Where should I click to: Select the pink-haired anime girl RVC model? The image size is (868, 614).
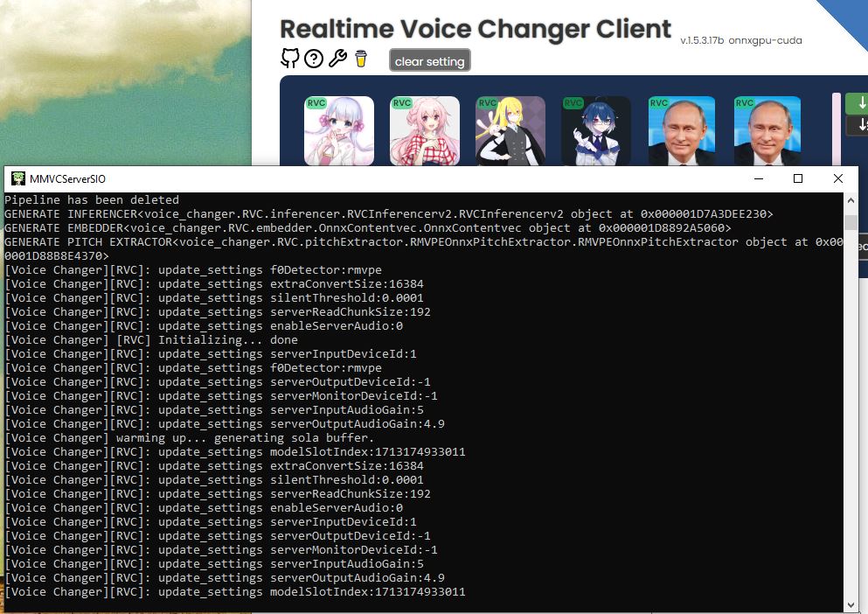click(425, 131)
